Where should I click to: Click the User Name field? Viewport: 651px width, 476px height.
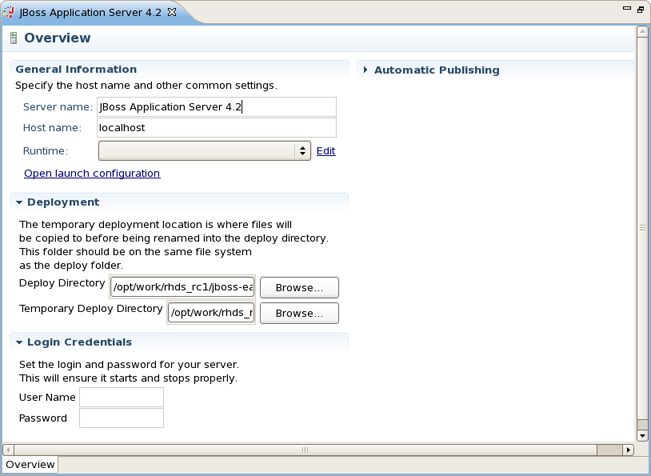pos(121,397)
